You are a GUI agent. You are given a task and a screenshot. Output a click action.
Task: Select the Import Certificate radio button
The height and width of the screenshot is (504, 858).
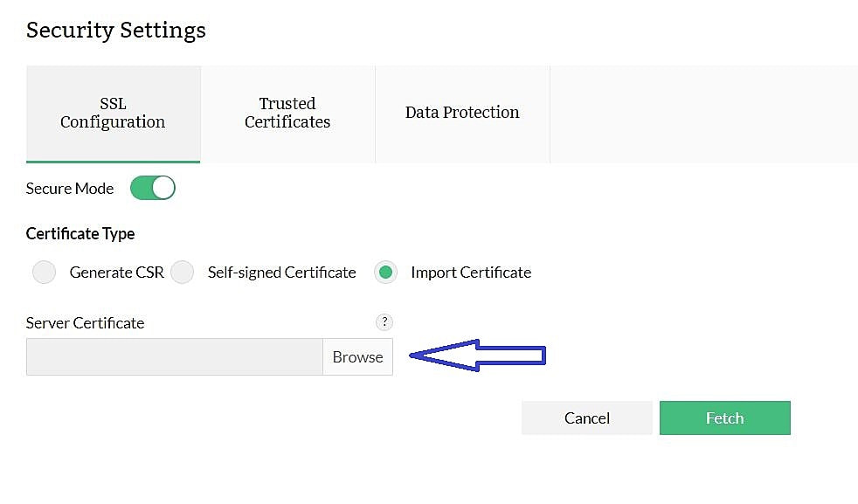point(385,273)
